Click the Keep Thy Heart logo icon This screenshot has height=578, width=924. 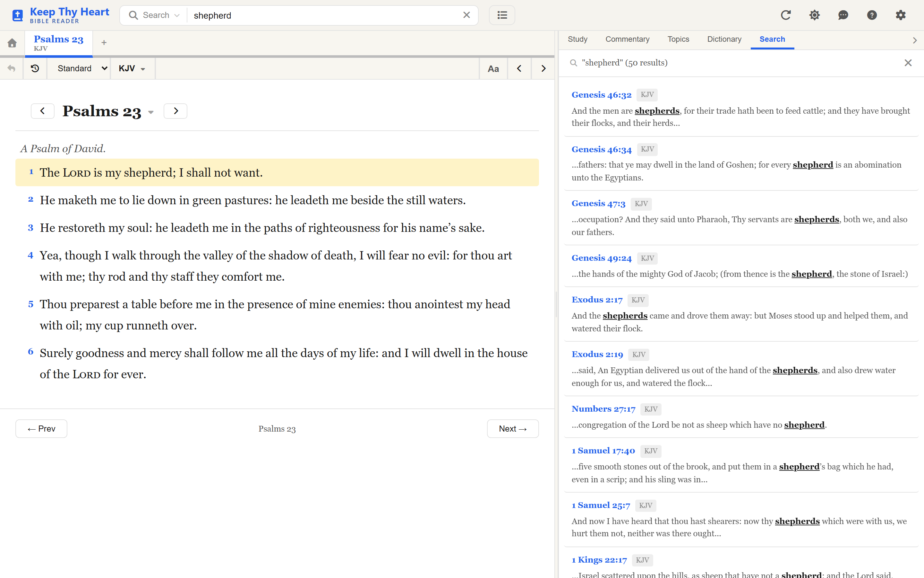click(x=18, y=15)
